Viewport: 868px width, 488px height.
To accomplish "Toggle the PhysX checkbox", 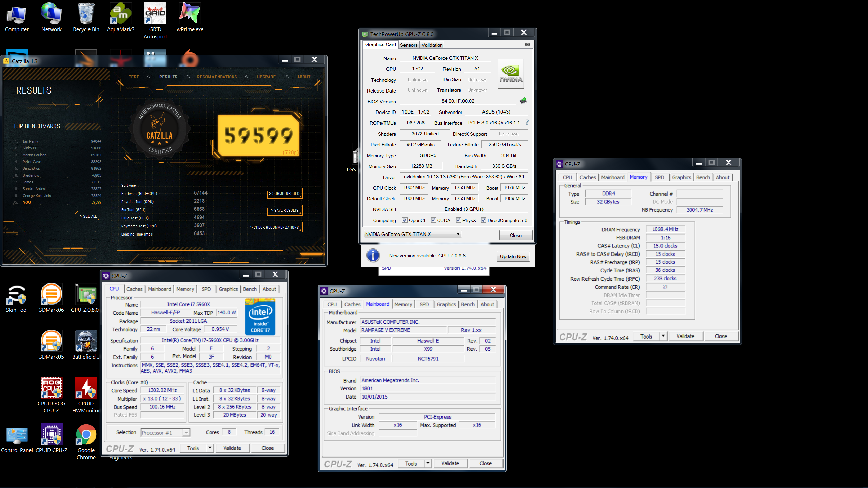I will (458, 220).
